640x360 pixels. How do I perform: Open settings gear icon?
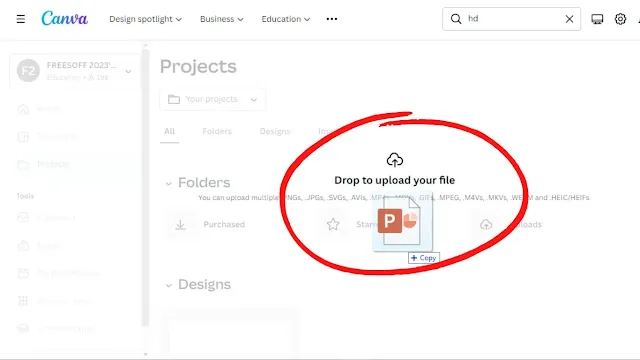(620, 19)
